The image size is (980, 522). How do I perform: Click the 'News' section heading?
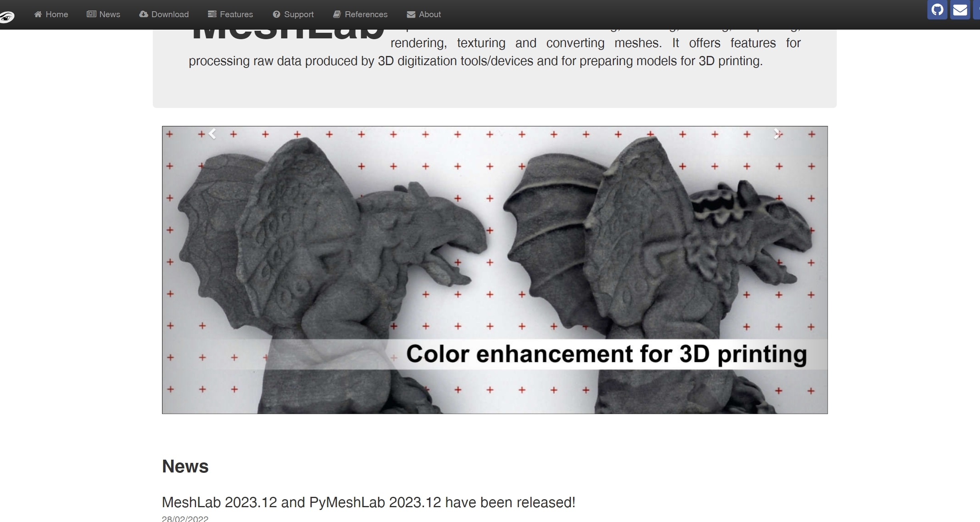[x=185, y=466]
